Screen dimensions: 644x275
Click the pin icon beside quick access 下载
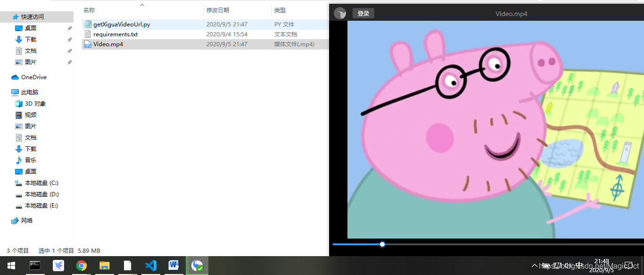coord(69,40)
